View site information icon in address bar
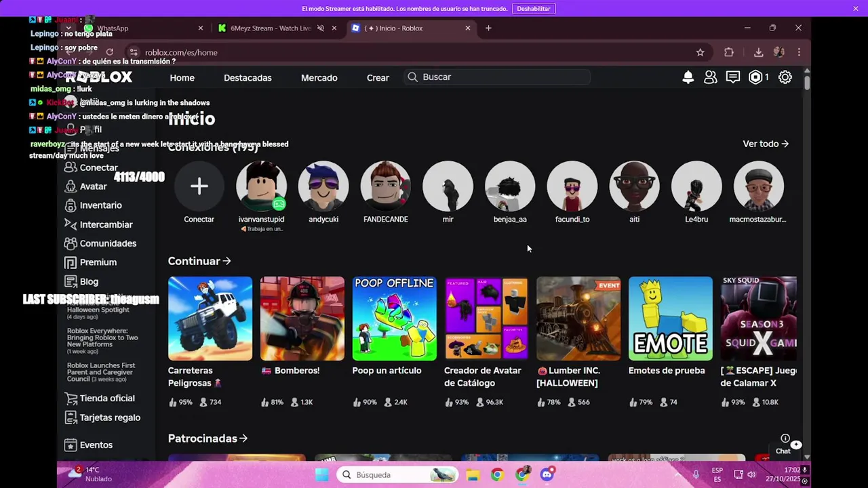868x488 pixels. (x=134, y=52)
